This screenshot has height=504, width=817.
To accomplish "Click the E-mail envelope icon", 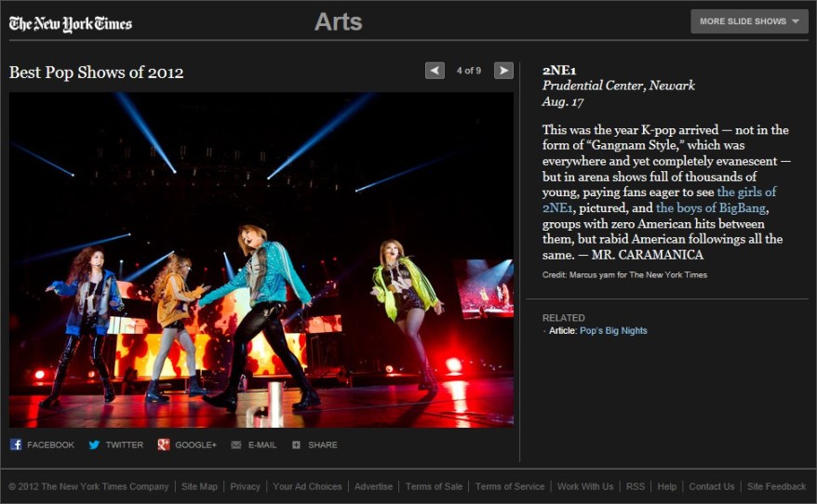I will pos(236,444).
